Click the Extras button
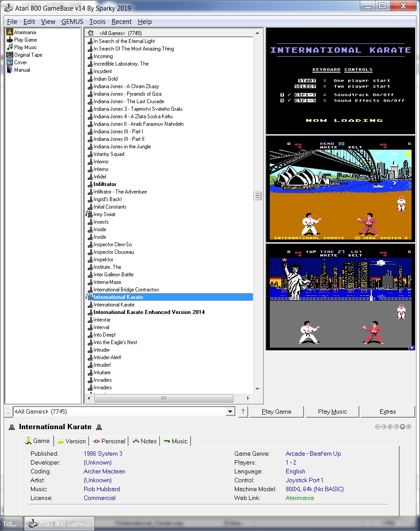 (388, 412)
